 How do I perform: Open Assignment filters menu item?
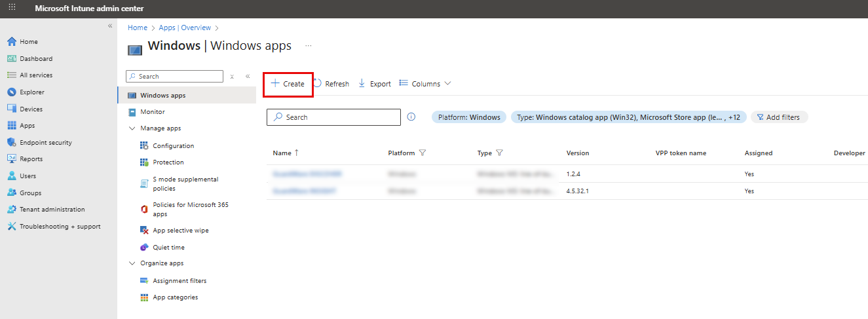[179, 281]
